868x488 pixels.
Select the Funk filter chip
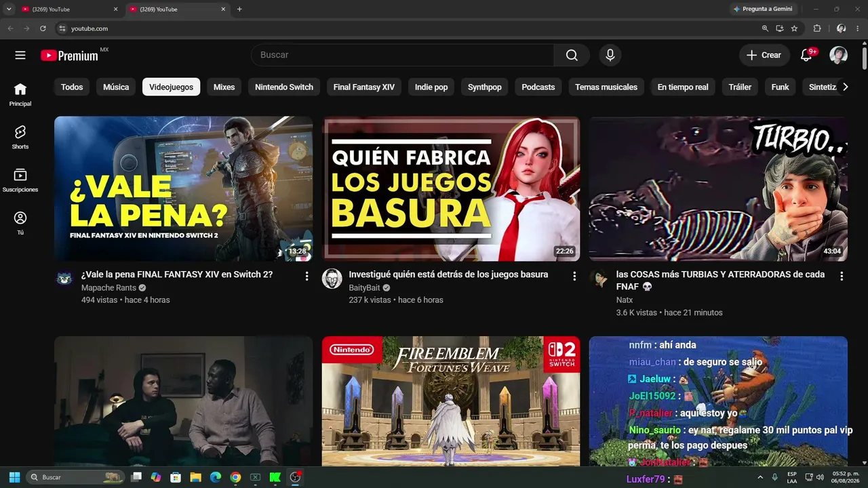click(x=780, y=87)
